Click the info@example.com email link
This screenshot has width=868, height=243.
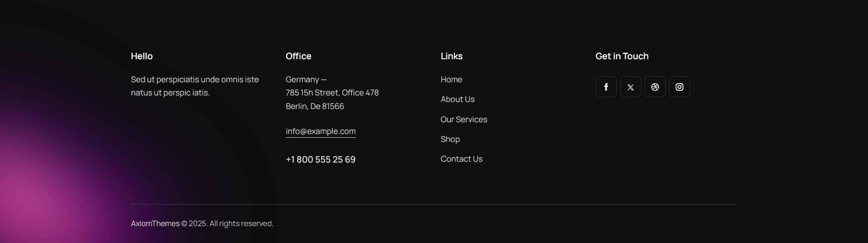click(x=321, y=131)
